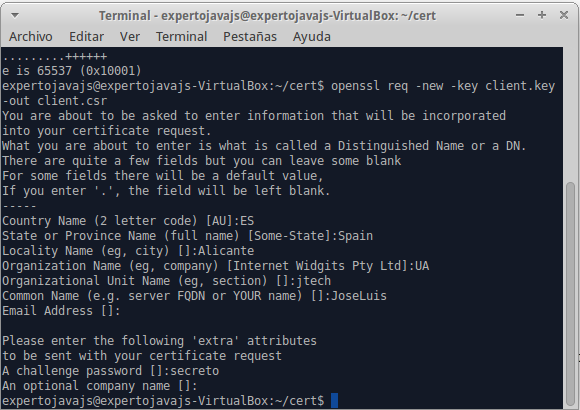Image resolution: width=580 pixels, height=410 pixels.
Task: Open the Ayuda menu
Action: [312, 37]
